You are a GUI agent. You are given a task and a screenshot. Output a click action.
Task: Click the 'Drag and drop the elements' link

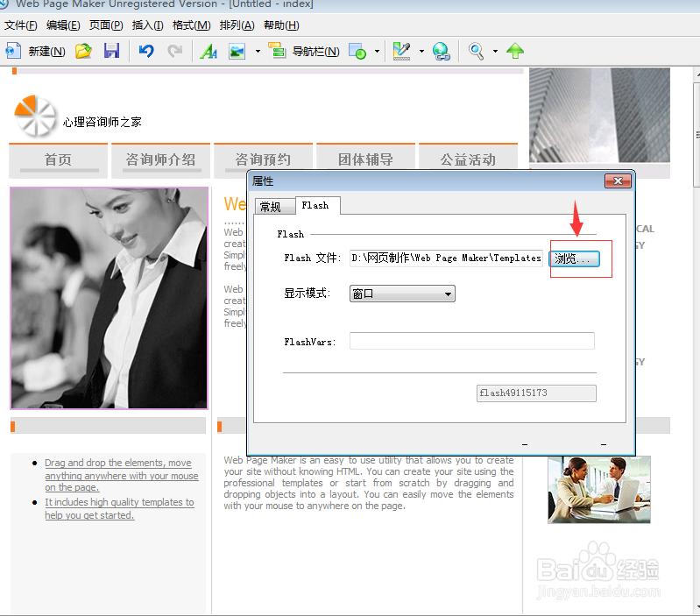click(122, 475)
